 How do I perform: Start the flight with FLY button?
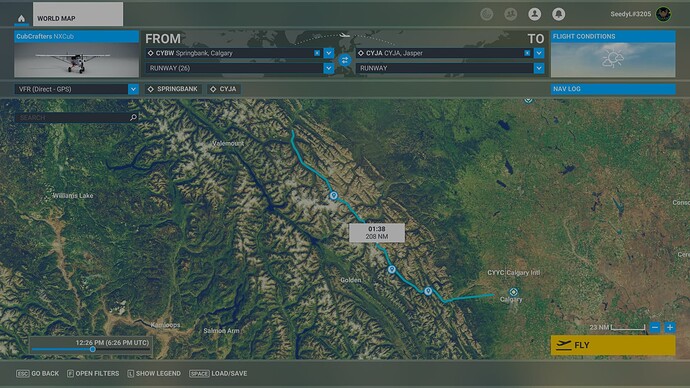(x=613, y=345)
